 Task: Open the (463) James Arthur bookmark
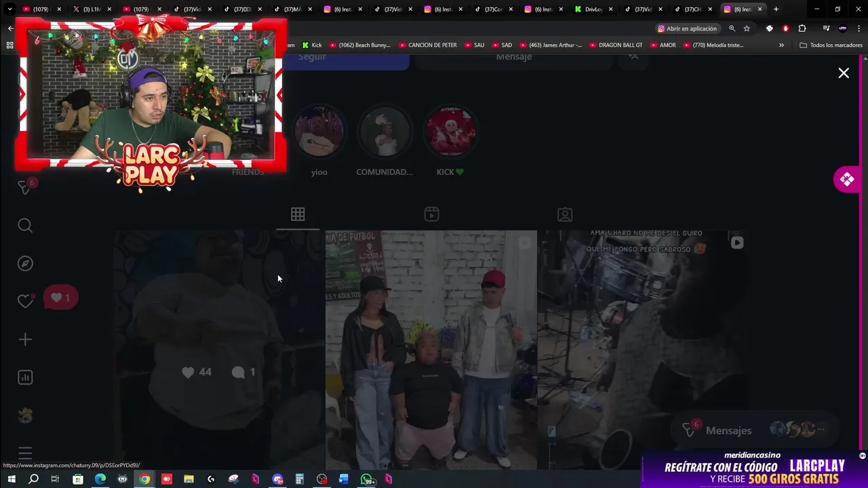point(551,45)
